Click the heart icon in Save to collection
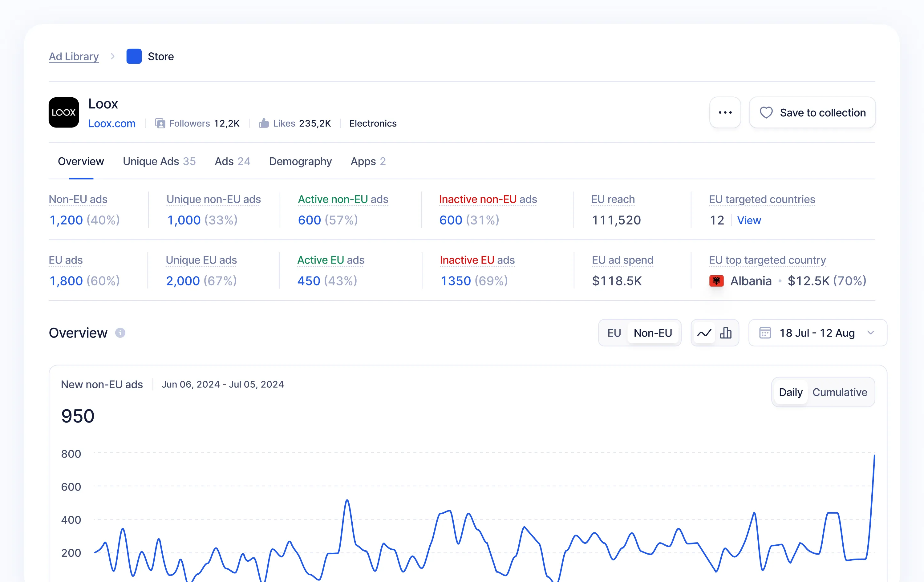The height and width of the screenshot is (582, 924). click(x=766, y=112)
